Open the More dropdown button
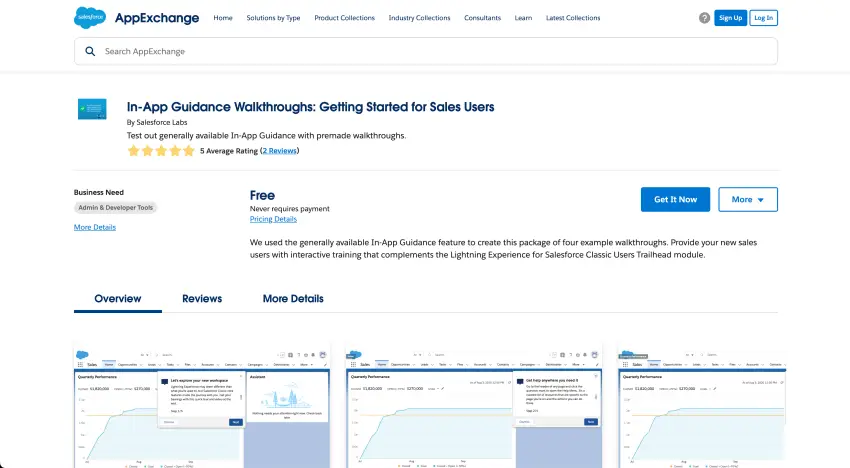The width and height of the screenshot is (850, 468). click(747, 199)
